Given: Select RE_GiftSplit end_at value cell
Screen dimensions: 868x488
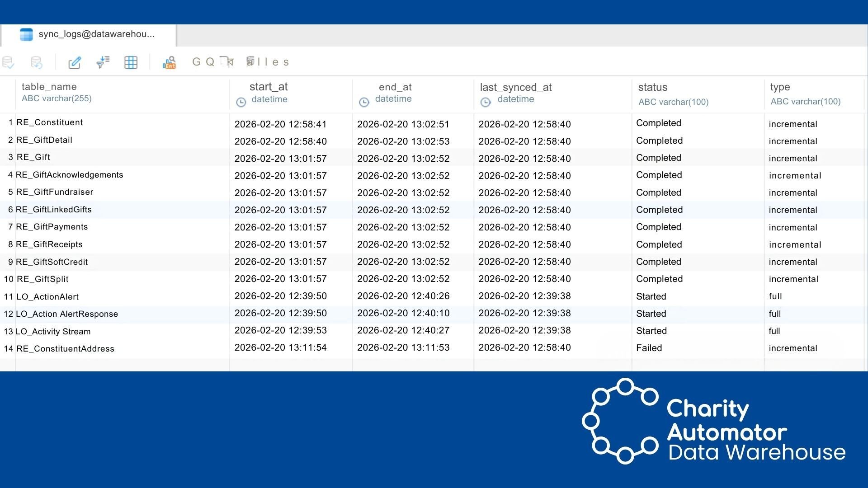Looking at the screenshot, I should pos(403,279).
